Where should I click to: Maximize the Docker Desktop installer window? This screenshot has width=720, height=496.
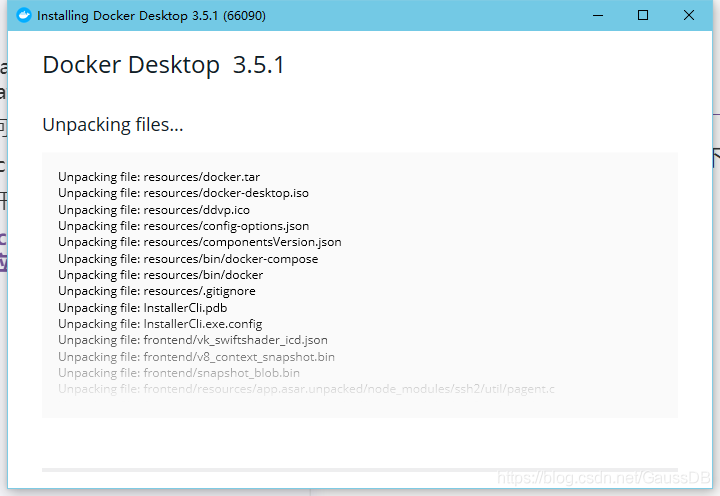click(643, 15)
